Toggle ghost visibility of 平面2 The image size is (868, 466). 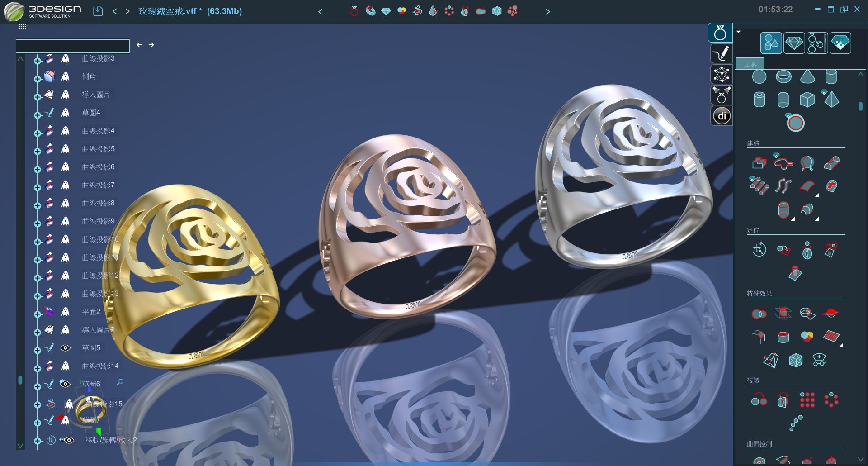click(66, 312)
